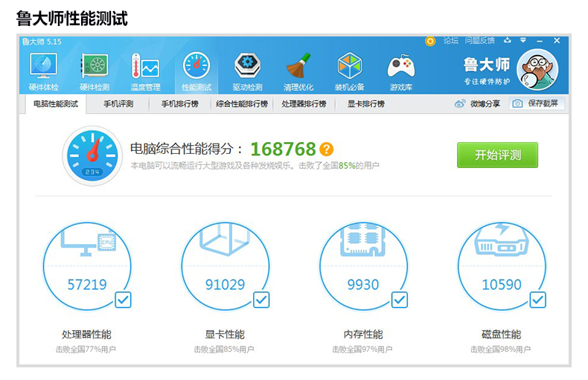Click the Weibo icon beside 微博分享

[x=460, y=104]
